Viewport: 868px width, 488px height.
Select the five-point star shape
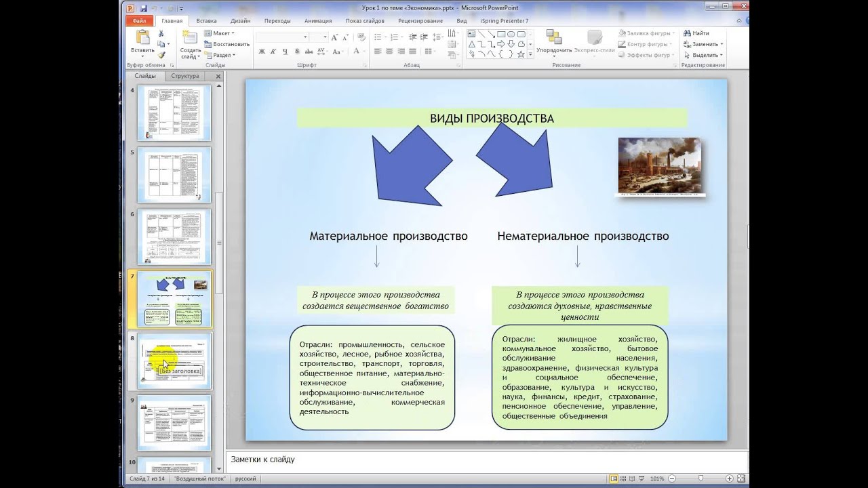click(520, 54)
